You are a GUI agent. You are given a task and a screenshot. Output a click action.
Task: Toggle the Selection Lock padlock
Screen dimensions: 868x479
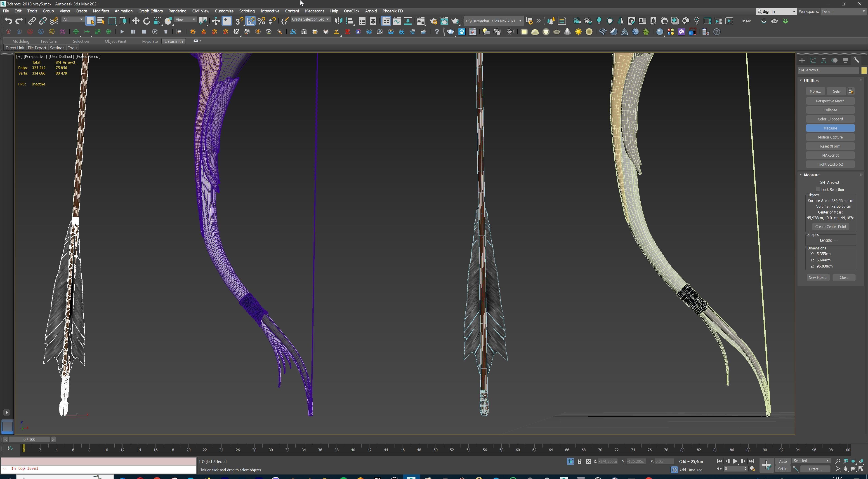[579, 461]
